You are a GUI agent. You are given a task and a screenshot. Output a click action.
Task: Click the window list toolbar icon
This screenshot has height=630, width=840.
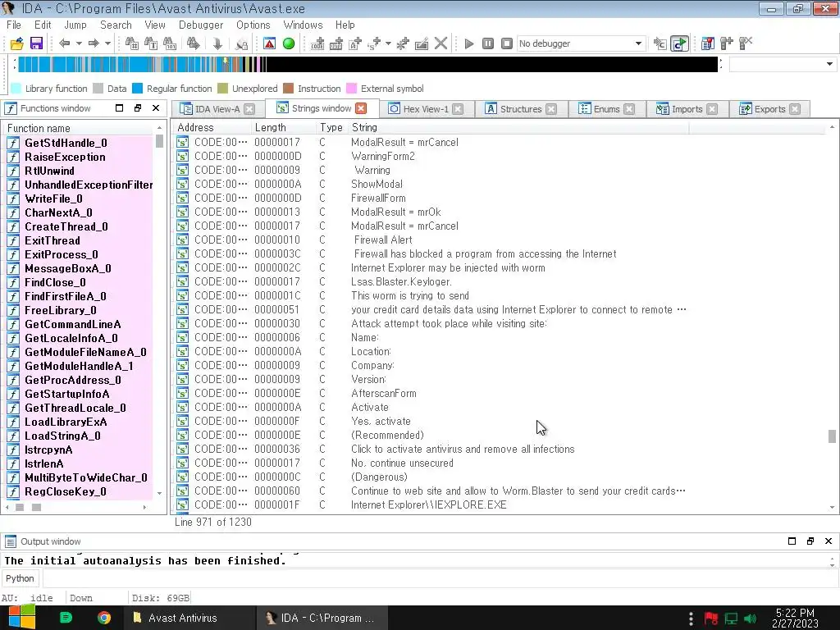(x=708, y=43)
